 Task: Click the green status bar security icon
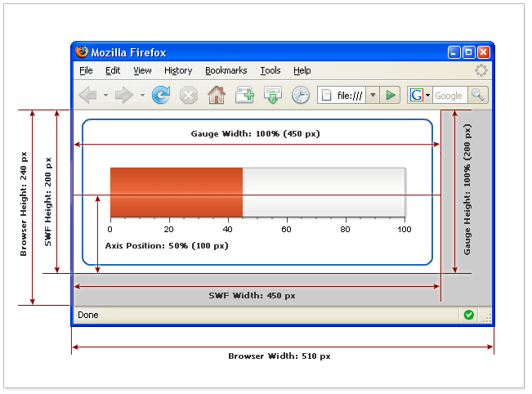tap(468, 315)
